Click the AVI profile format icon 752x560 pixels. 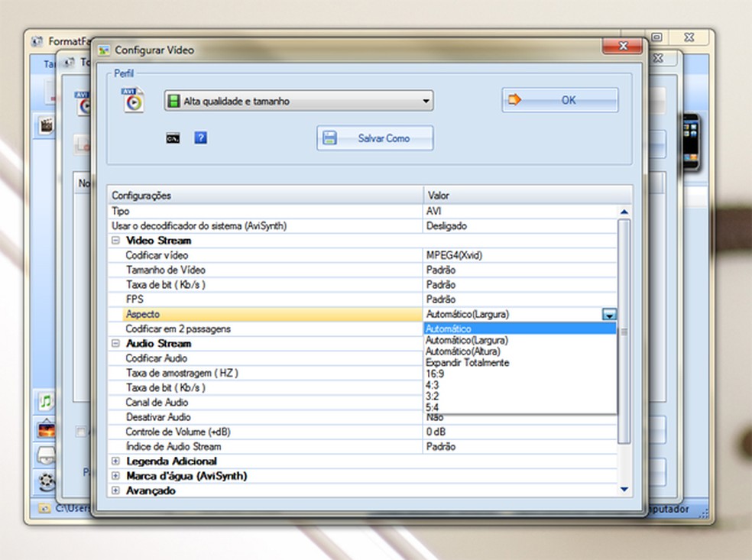[134, 100]
